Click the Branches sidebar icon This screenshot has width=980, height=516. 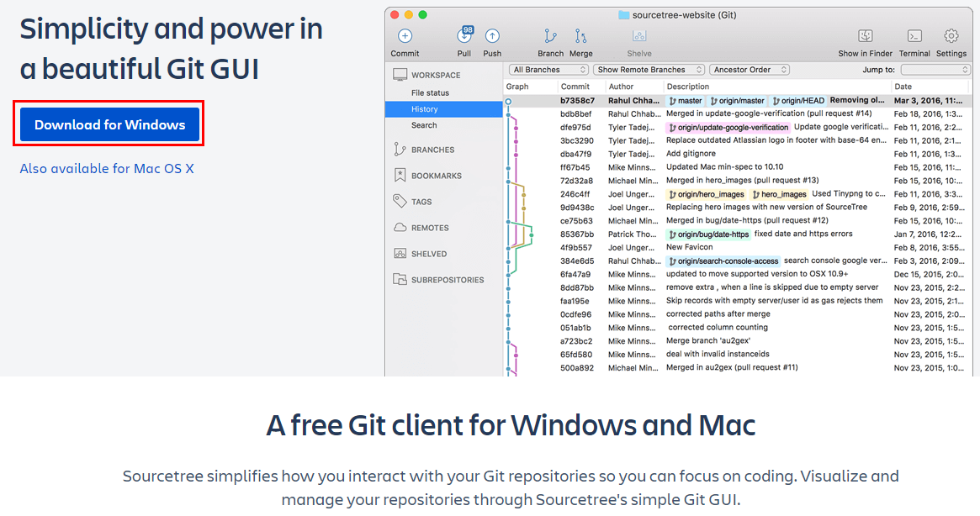point(400,150)
